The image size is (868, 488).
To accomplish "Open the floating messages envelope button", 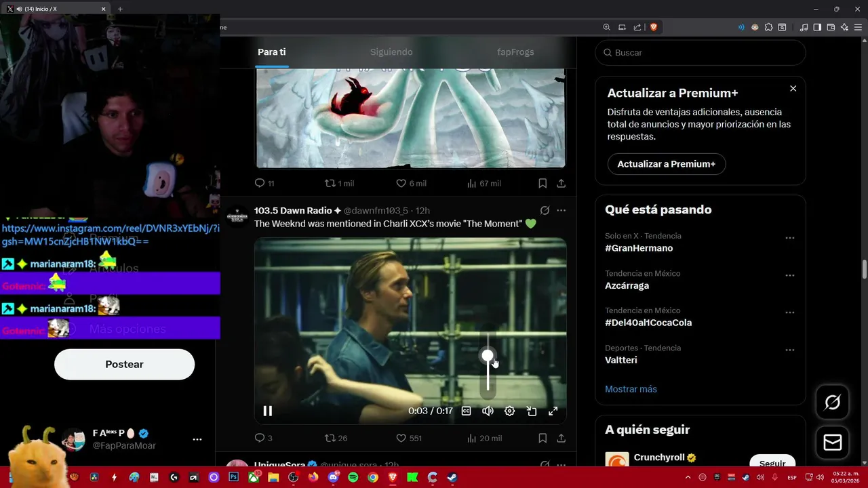I will pyautogui.click(x=833, y=443).
